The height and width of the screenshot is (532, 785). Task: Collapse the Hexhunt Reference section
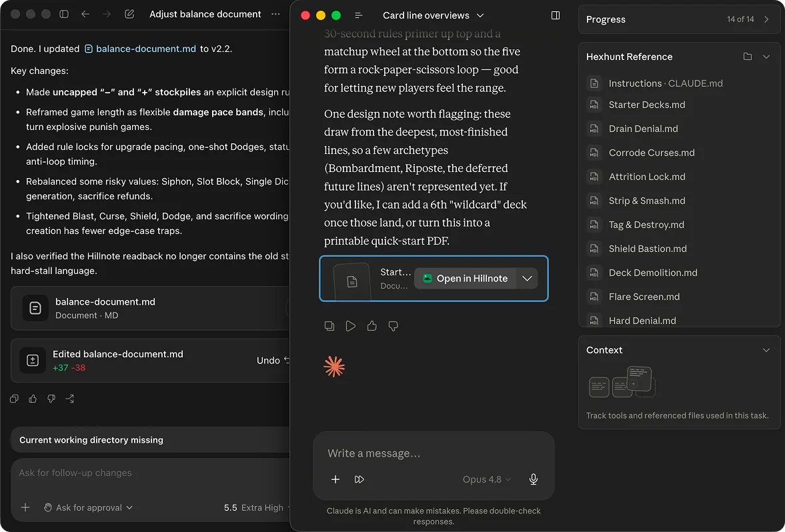766,57
